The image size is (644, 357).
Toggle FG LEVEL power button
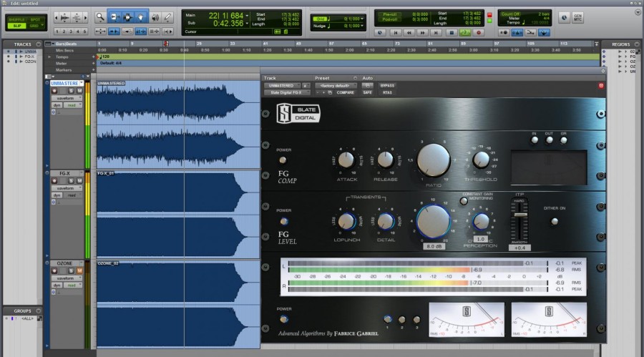pos(284,222)
